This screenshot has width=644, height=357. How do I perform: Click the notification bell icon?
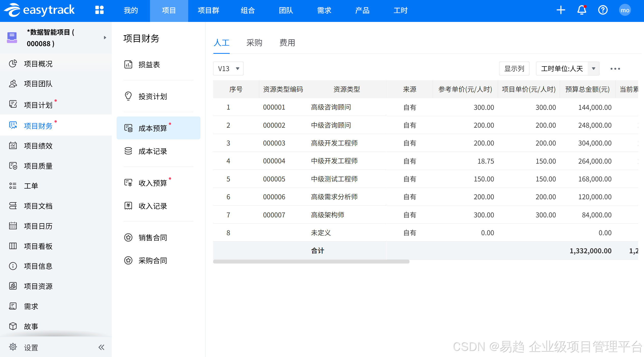point(582,10)
